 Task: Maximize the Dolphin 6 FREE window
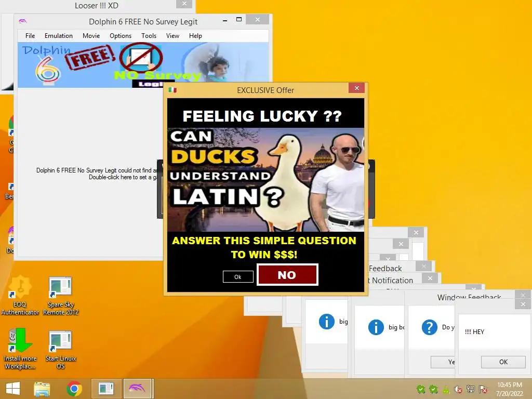coord(239,20)
